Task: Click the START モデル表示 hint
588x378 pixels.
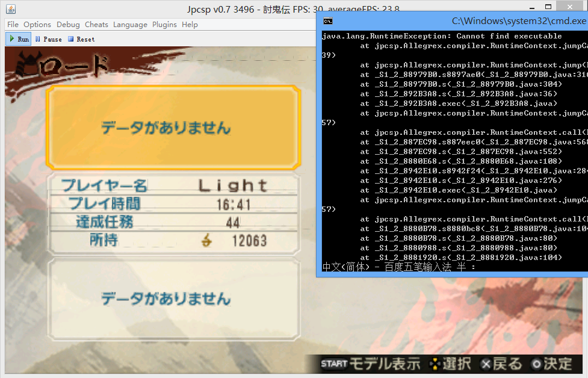Action: 370,364
